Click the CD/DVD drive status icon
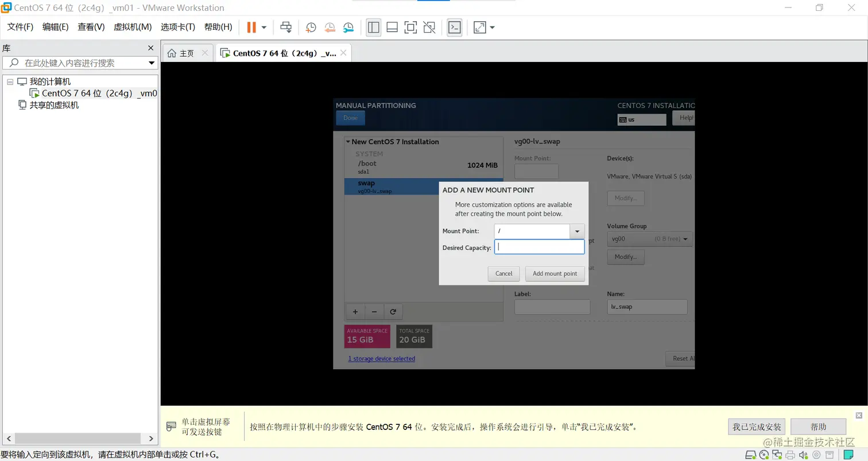The image size is (868, 461). point(764,455)
